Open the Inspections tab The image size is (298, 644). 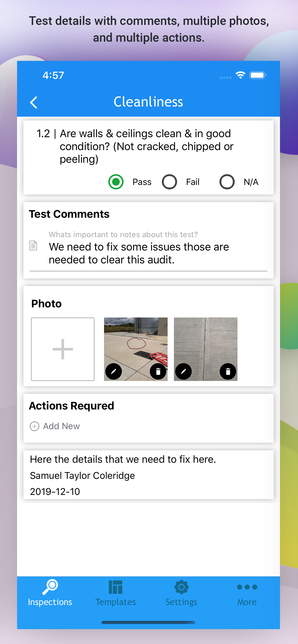pos(50,593)
